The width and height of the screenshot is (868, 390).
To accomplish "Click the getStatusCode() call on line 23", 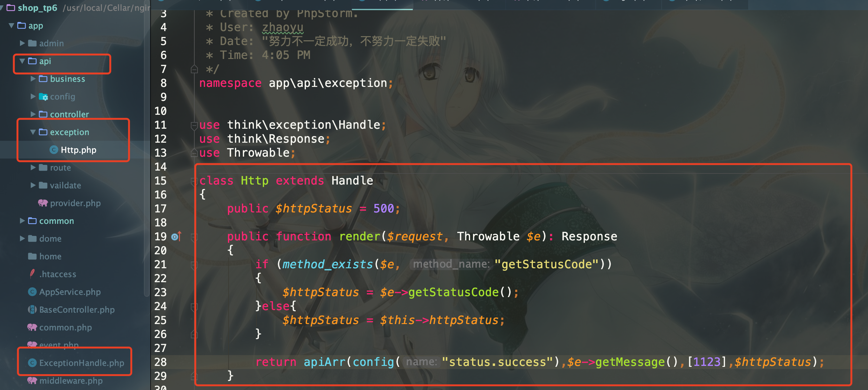I will click(x=460, y=292).
